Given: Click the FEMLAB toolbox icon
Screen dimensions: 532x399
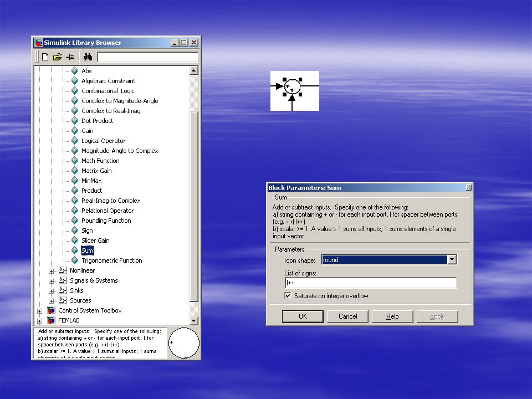Looking at the screenshot, I should pos(51,320).
